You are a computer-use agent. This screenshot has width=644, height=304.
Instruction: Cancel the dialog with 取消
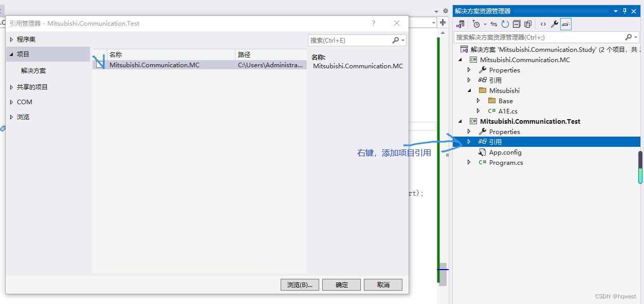tap(383, 284)
